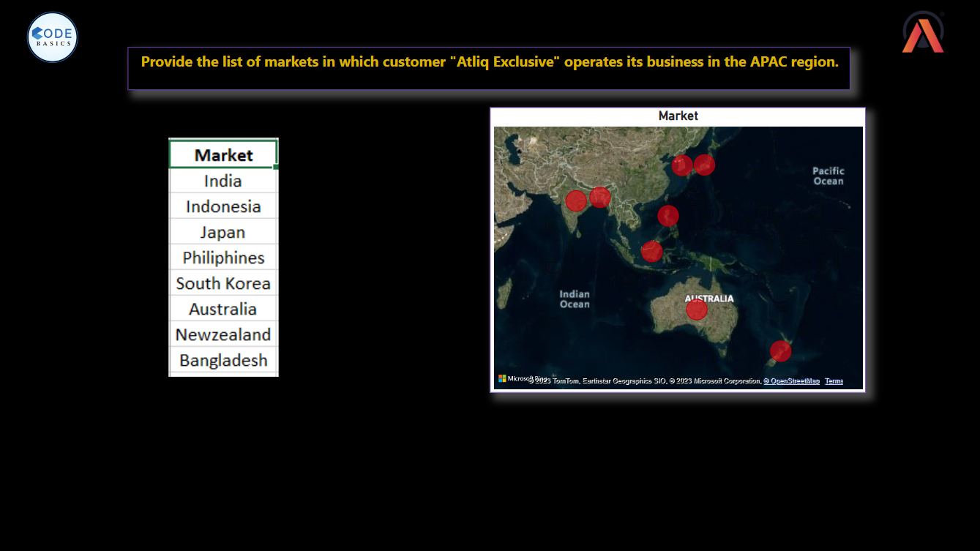Select the South Korea map bubble
This screenshot has width=980, height=551.
(x=682, y=165)
